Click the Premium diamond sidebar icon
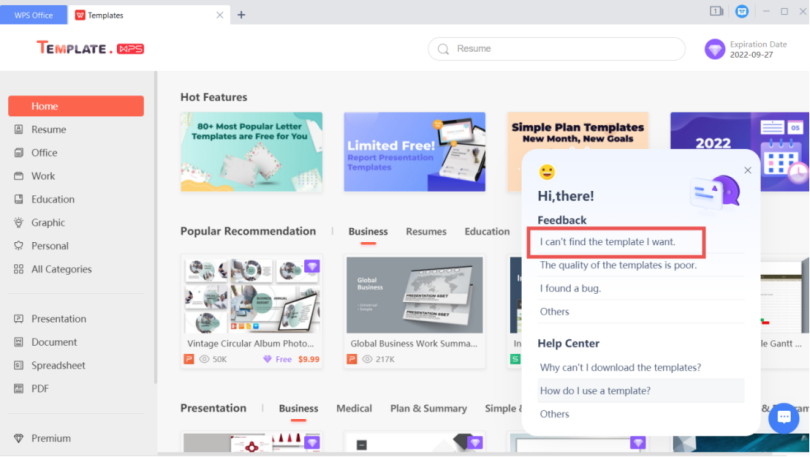This screenshot has width=810, height=457. [x=19, y=438]
